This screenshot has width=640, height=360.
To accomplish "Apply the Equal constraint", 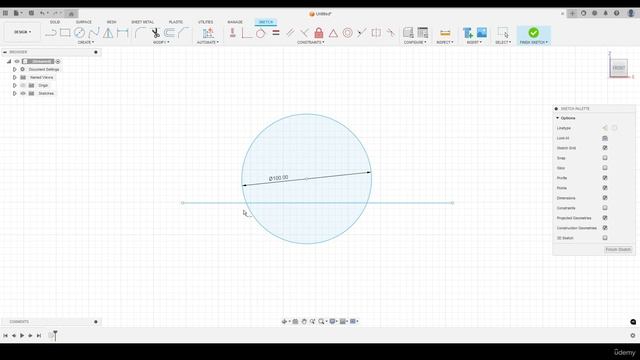I will (276, 33).
